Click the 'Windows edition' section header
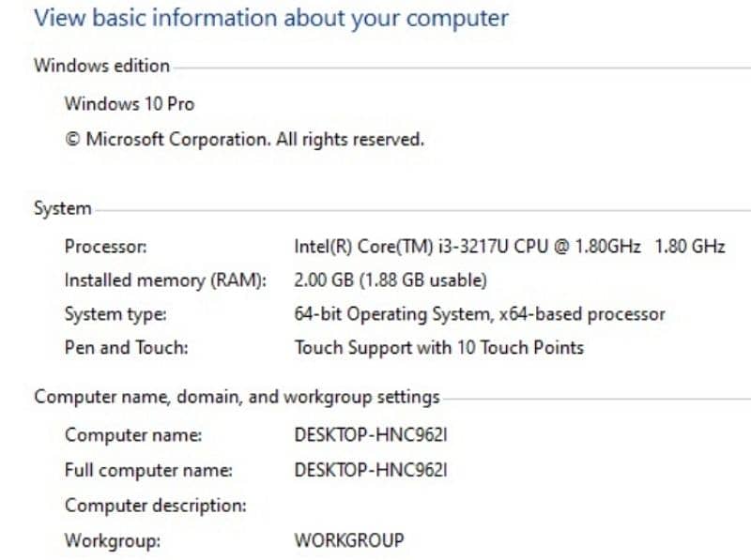The image size is (751, 560). point(101,66)
